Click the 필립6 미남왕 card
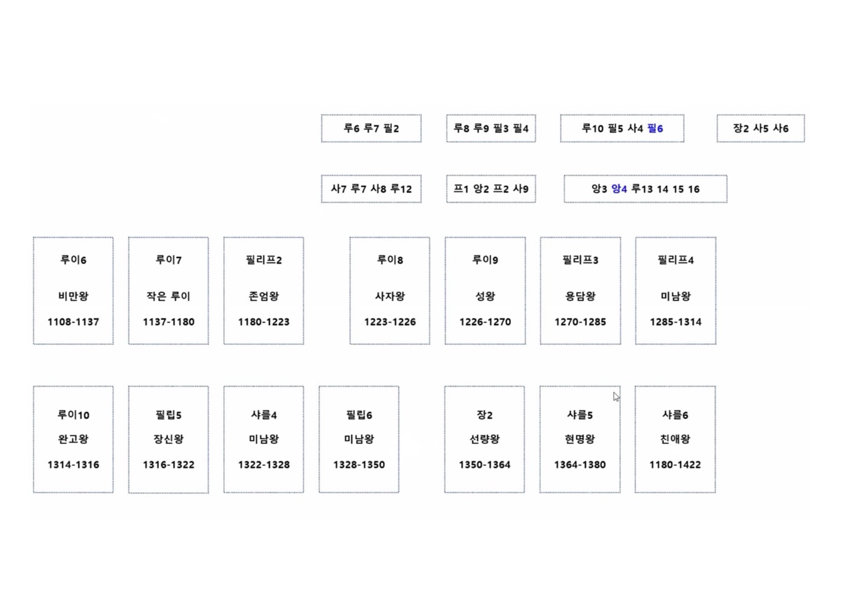This screenshot has width=868, height=614. pos(359,439)
